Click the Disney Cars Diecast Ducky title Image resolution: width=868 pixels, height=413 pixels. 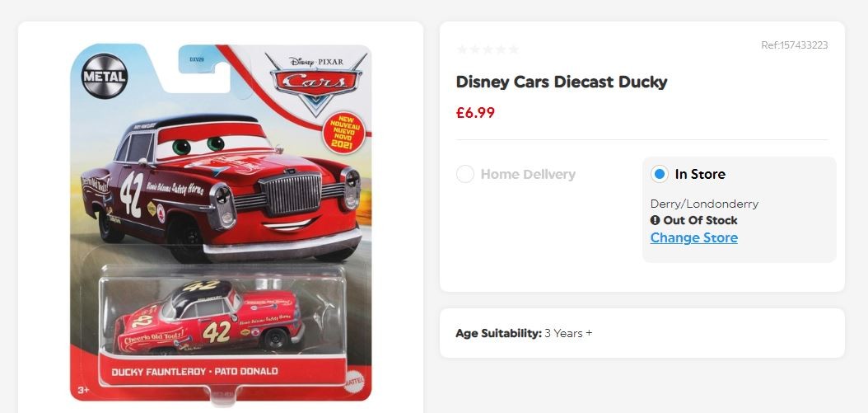coord(562,82)
